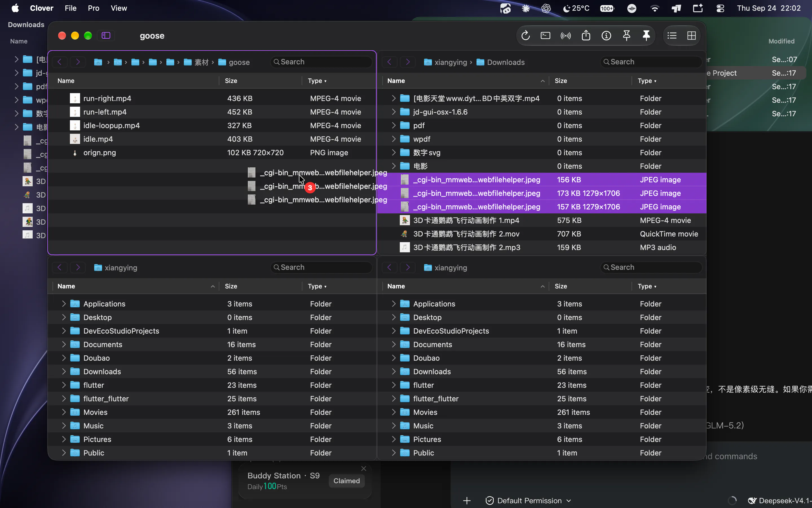This screenshot has height=508, width=812.
Task: Expand jd-gui-osx-1.6.6 folder
Action: click(x=394, y=112)
